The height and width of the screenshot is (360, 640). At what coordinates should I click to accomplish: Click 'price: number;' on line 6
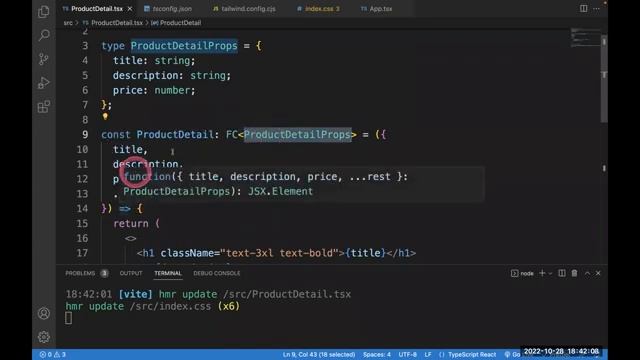tap(154, 90)
